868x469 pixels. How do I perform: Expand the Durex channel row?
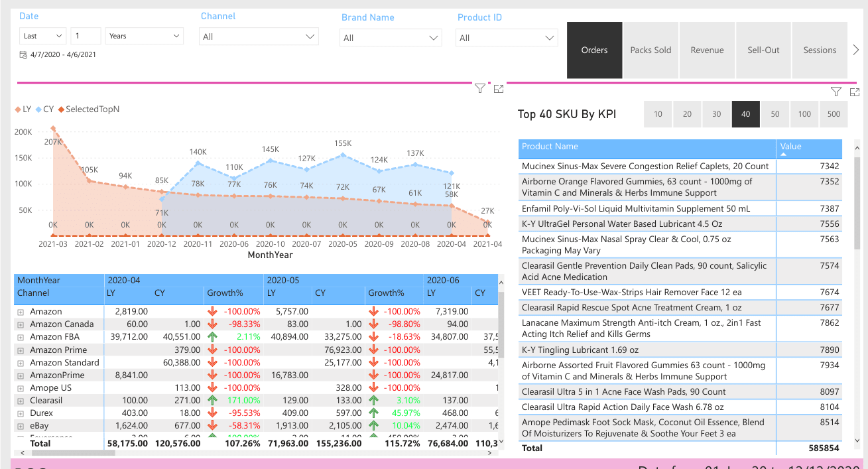pyautogui.click(x=21, y=413)
